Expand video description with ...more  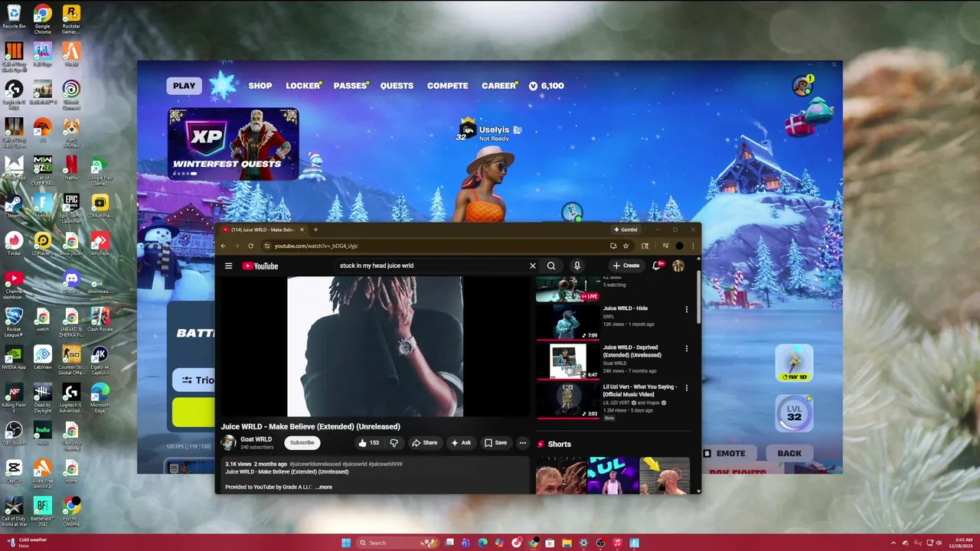click(x=324, y=487)
